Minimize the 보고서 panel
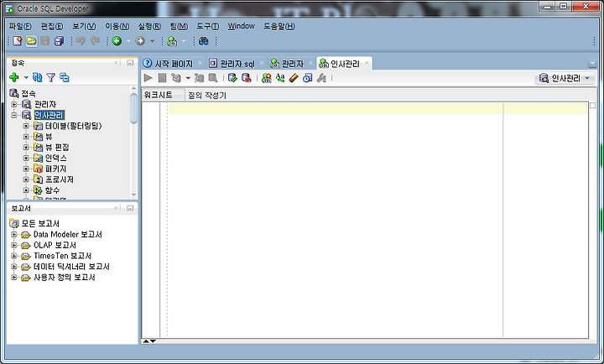This screenshot has width=604, height=364. 130,208
